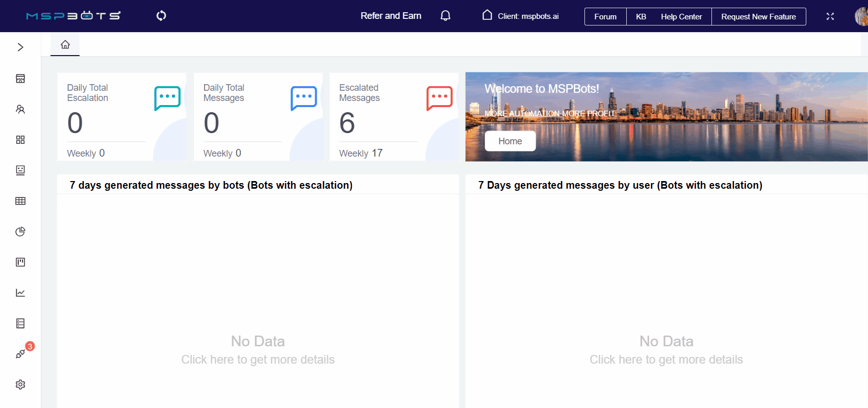Open the dashboards board icon in sidebar
This screenshot has width=868, height=408.
pos(20,262)
